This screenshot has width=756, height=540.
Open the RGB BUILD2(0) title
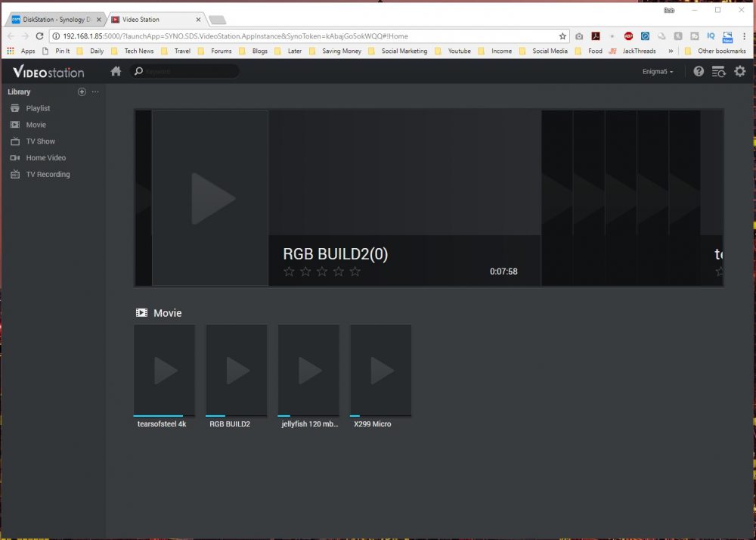click(335, 254)
